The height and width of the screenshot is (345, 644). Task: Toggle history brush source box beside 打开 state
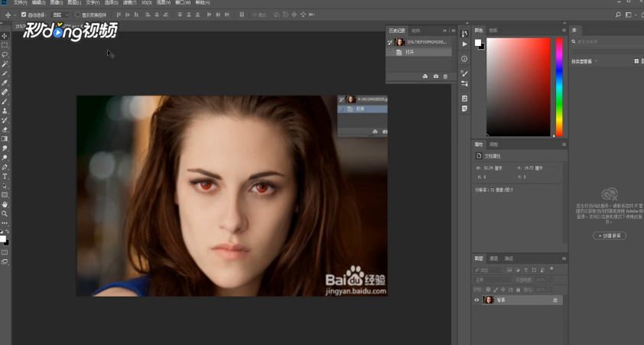click(x=390, y=52)
